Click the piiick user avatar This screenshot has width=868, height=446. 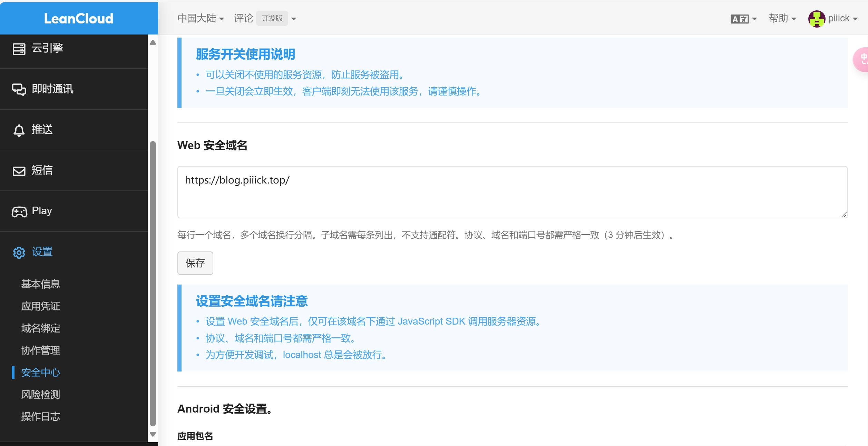(816, 19)
